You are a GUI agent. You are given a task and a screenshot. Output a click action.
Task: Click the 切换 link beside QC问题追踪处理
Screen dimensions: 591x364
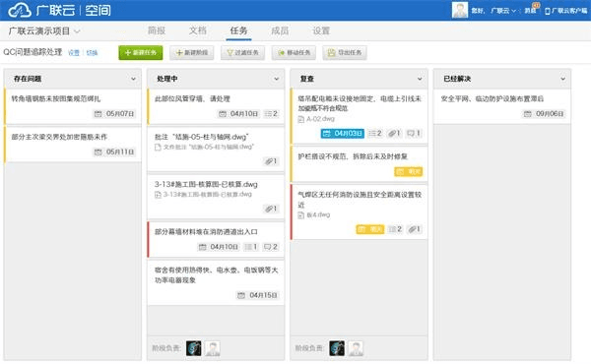[x=92, y=53]
